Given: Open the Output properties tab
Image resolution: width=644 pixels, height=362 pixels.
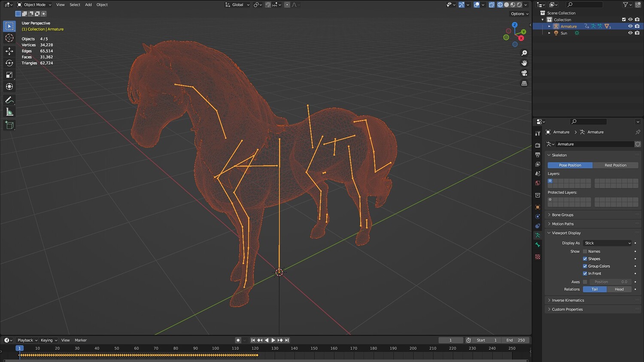Looking at the screenshot, I should pyautogui.click(x=538, y=155).
